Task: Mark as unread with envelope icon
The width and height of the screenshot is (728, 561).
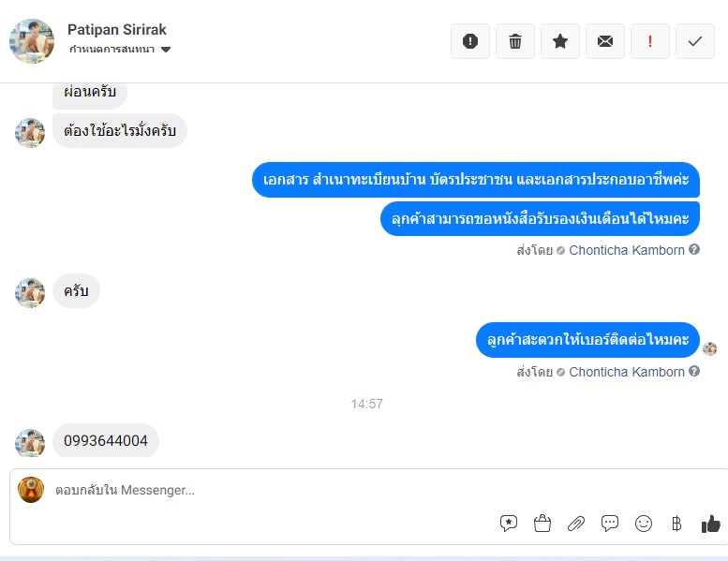Action: click(605, 41)
